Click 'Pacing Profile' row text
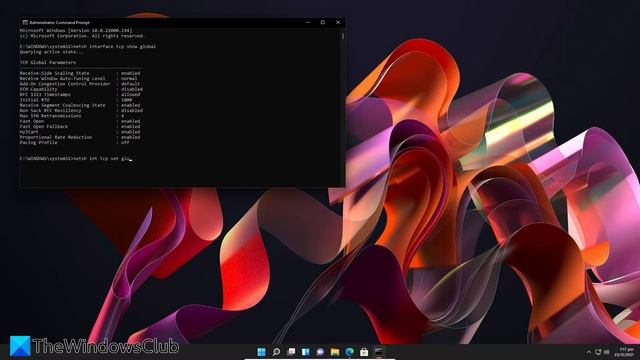Image resolution: width=640 pixels, height=360 pixels. 38,142
